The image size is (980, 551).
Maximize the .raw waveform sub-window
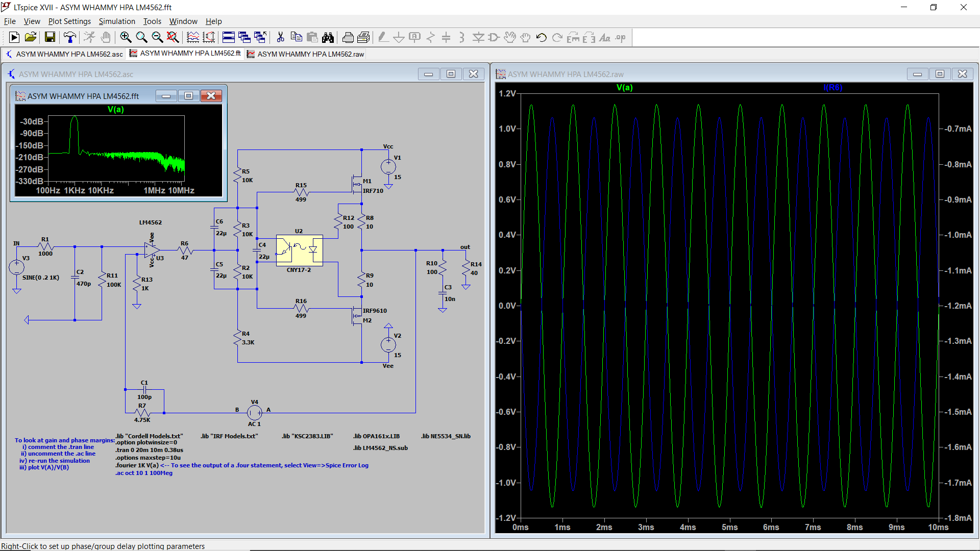click(x=940, y=74)
